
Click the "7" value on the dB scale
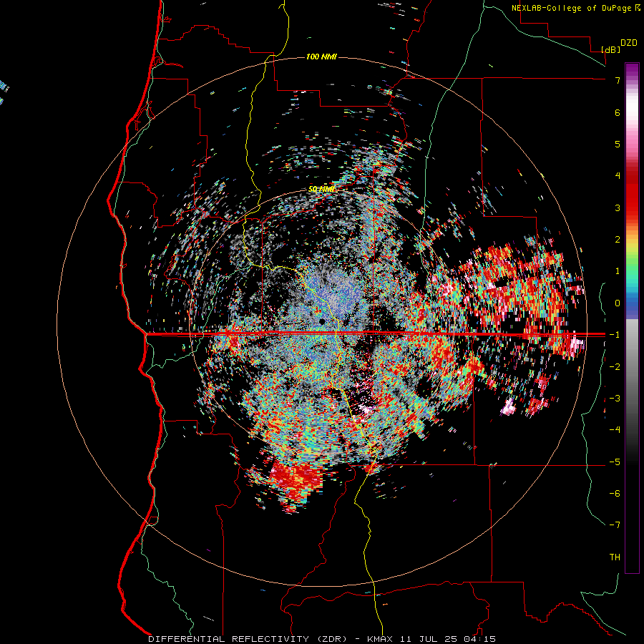pyautogui.click(x=618, y=80)
